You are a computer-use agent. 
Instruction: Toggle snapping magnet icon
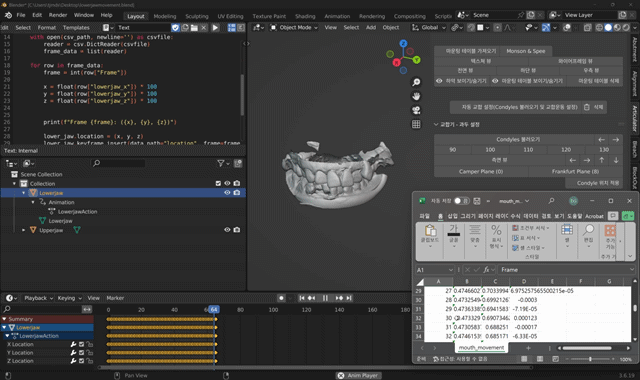tap(471, 28)
